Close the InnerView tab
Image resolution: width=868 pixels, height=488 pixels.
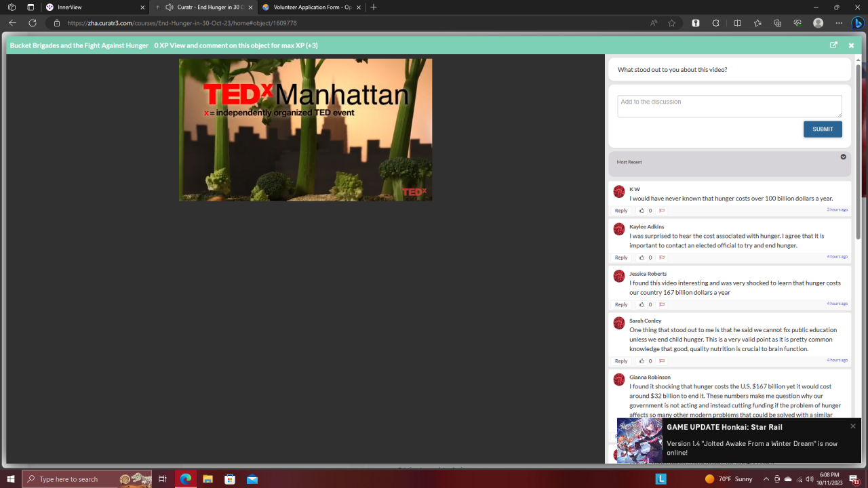click(x=142, y=7)
